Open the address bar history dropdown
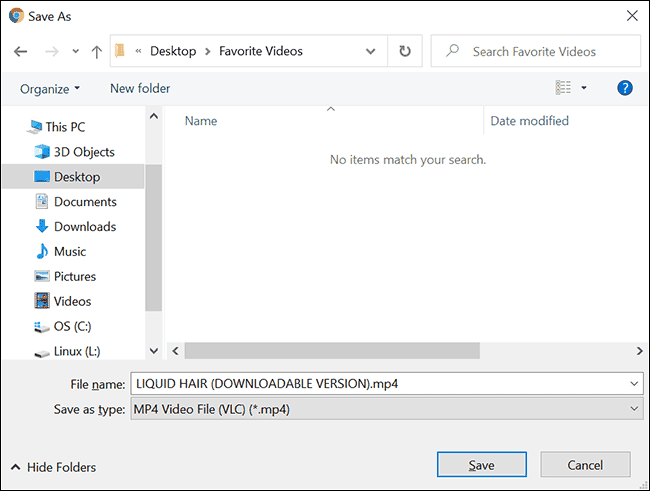 click(x=371, y=51)
